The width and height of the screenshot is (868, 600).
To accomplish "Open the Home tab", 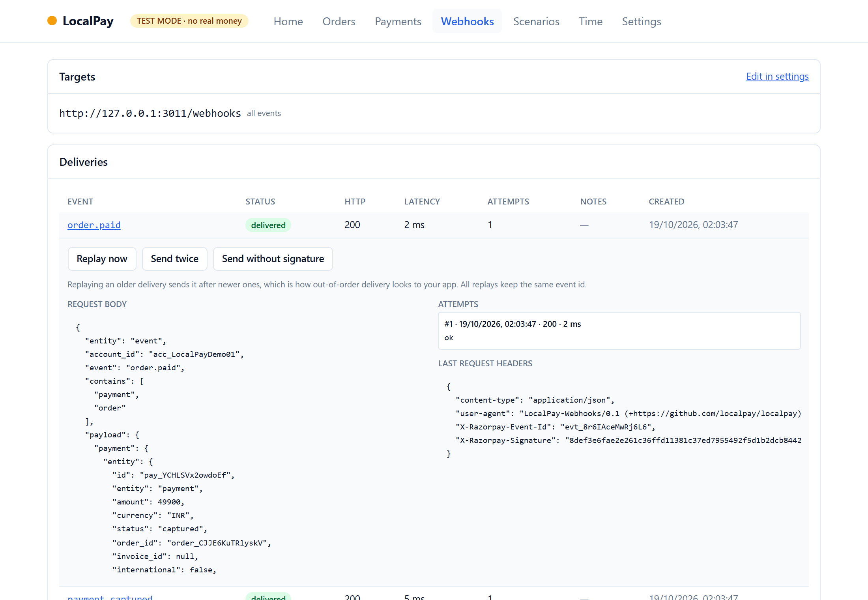I will [x=288, y=21].
